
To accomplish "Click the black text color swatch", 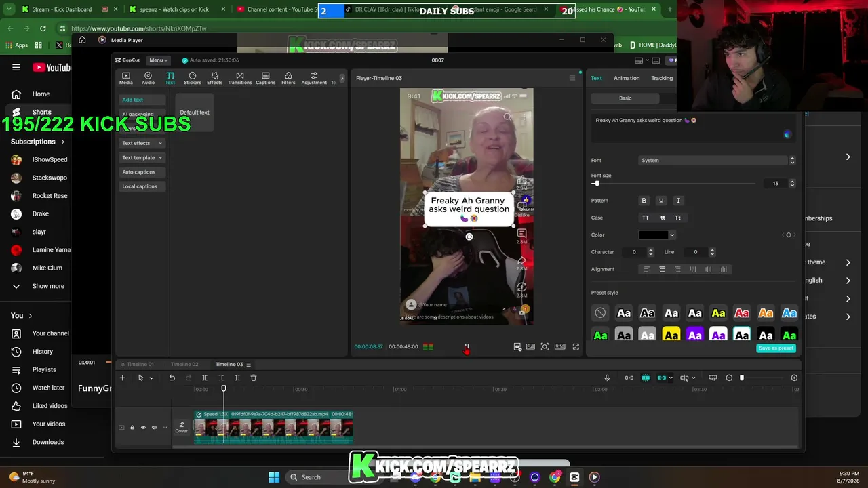I will pyautogui.click(x=653, y=235).
